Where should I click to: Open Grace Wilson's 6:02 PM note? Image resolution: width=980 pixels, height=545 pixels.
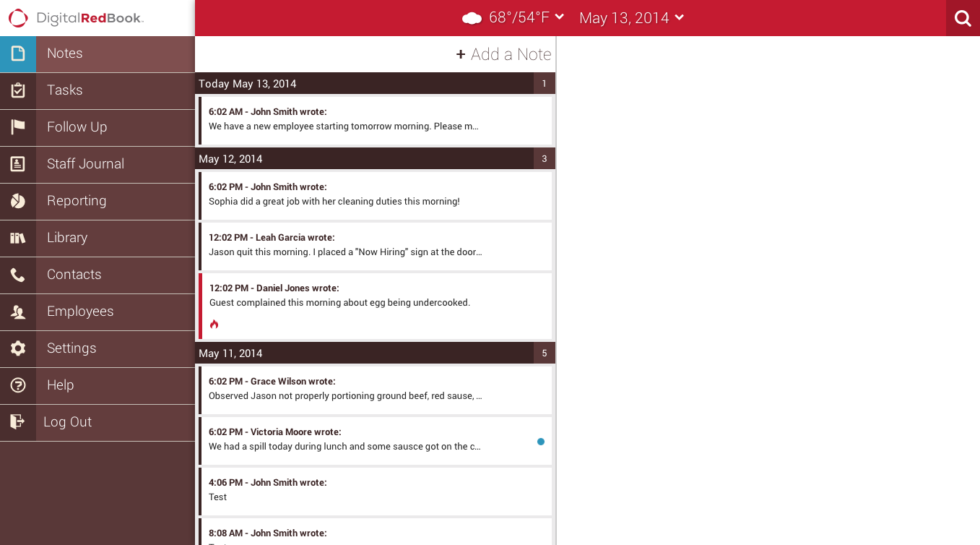(x=376, y=390)
